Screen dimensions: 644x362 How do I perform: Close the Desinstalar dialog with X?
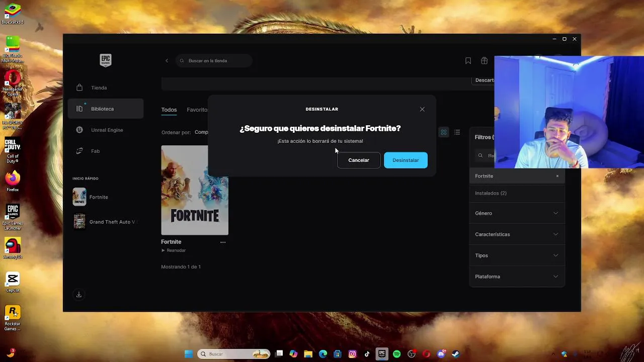tap(422, 109)
